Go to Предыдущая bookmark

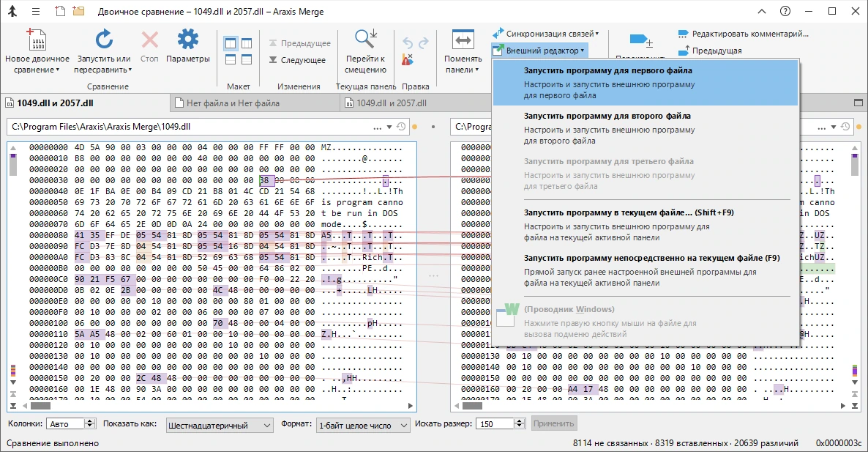(710, 51)
